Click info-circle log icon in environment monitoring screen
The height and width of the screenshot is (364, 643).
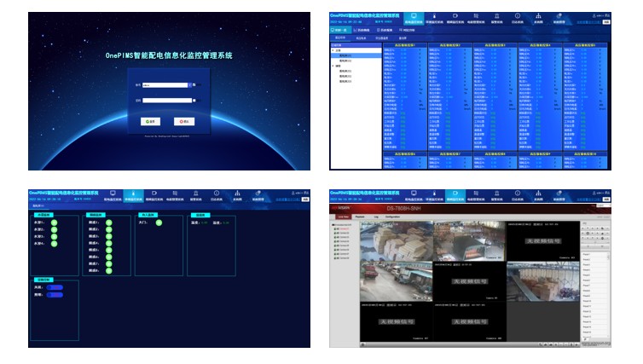pyautogui.click(x=217, y=193)
